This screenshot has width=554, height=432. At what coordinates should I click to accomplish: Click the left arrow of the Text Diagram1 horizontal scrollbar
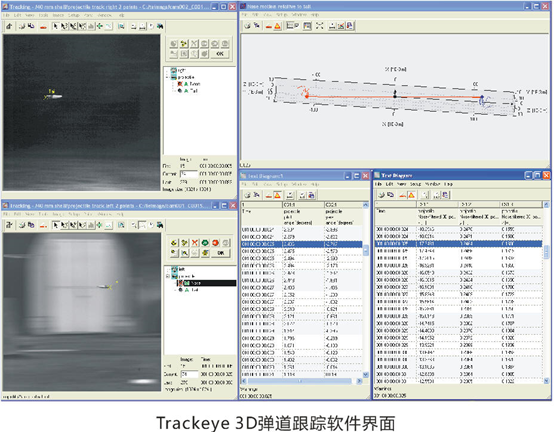pyautogui.click(x=244, y=381)
